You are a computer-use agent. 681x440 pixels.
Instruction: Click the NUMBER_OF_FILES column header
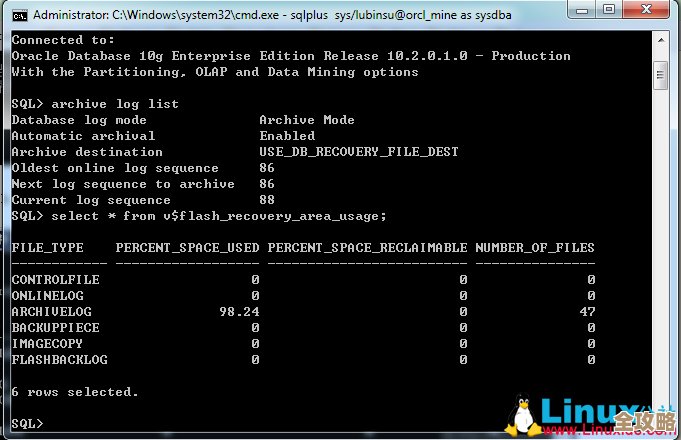tap(534, 248)
